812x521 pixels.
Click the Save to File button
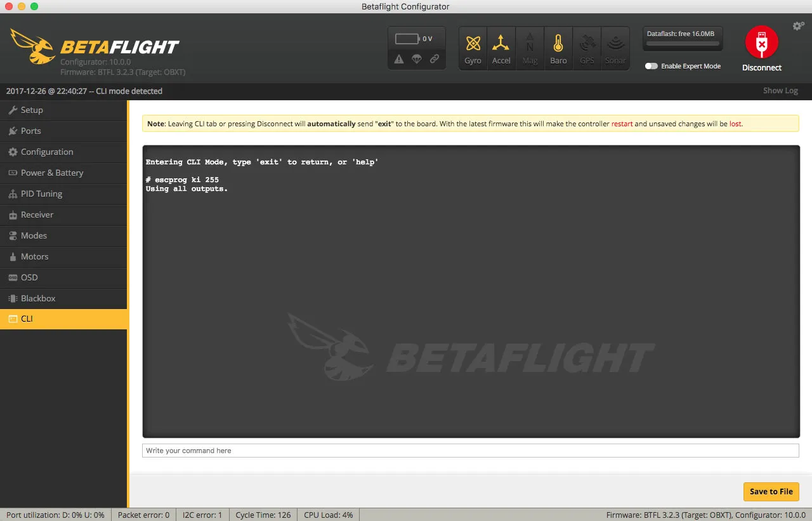(771, 491)
